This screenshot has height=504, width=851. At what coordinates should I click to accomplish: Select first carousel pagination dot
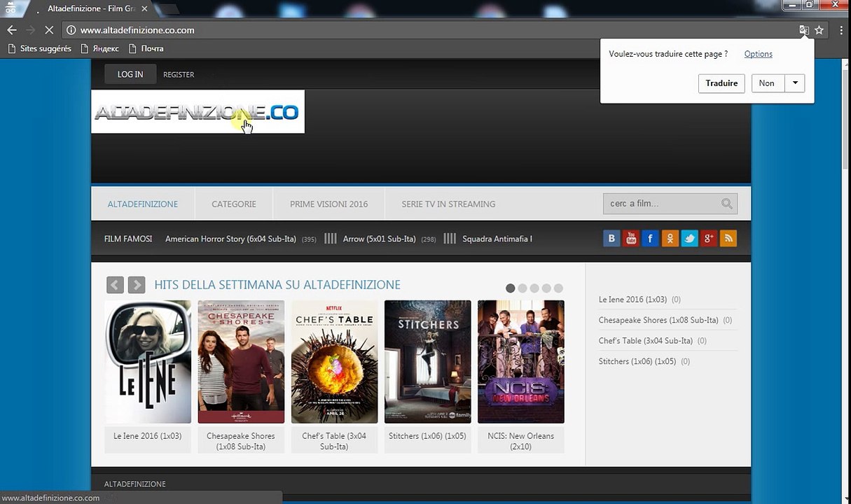coord(511,288)
